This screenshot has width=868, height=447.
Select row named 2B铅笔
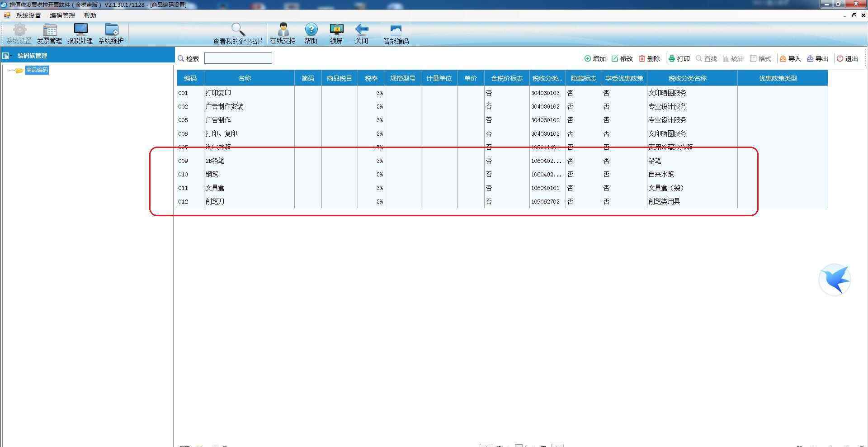pyautogui.click(x=502, y=161)
